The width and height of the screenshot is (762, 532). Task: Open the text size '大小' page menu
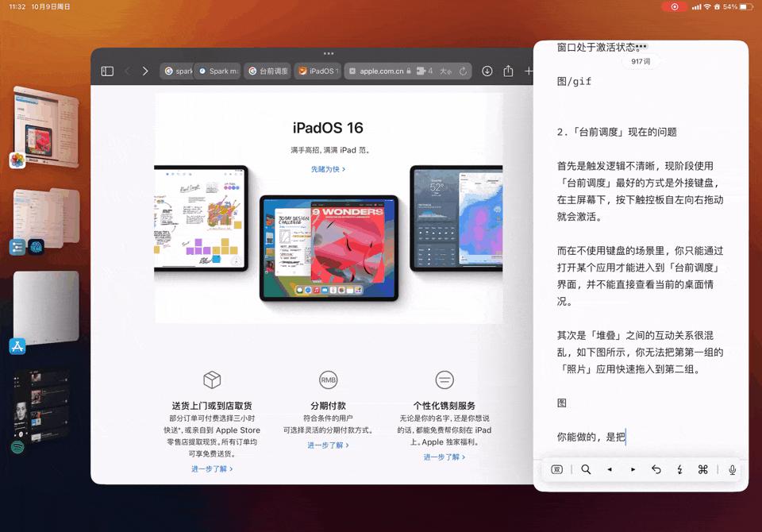click(x=445, y=71)
